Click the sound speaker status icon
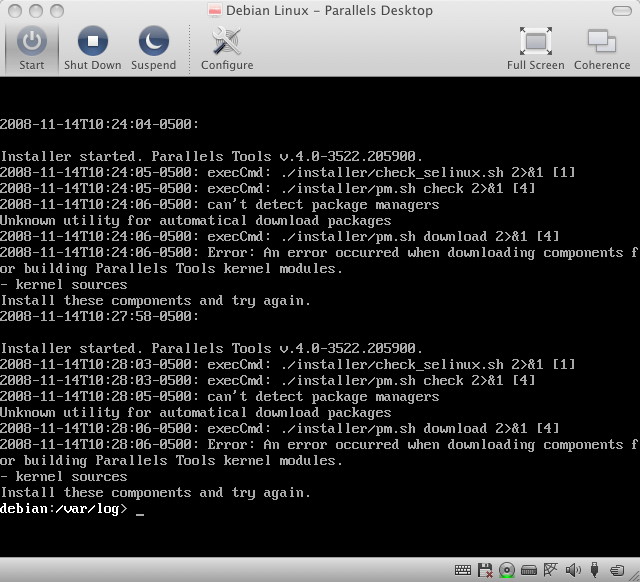This screenshot has height=582, width=640. (x=573, y=570)
